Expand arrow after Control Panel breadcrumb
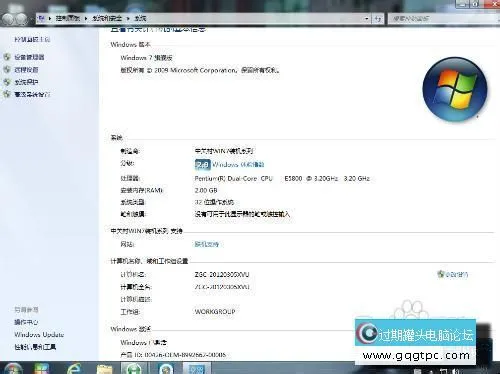This screenshot has height=374, width=500. (86, 18)
